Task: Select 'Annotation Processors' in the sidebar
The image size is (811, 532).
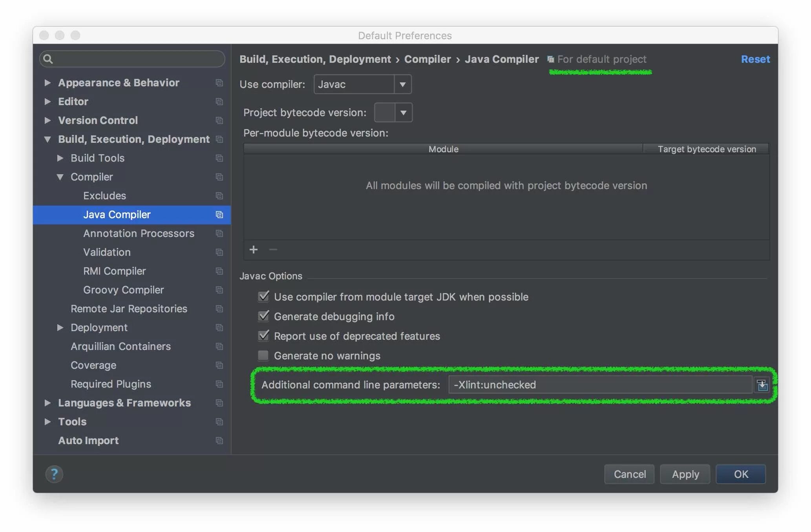Action: [139, 233]
